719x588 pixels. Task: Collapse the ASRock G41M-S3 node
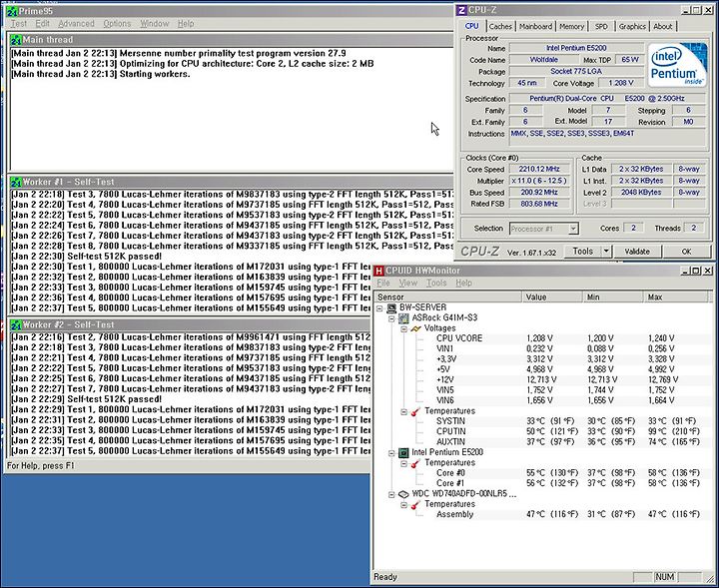point(392,318)
